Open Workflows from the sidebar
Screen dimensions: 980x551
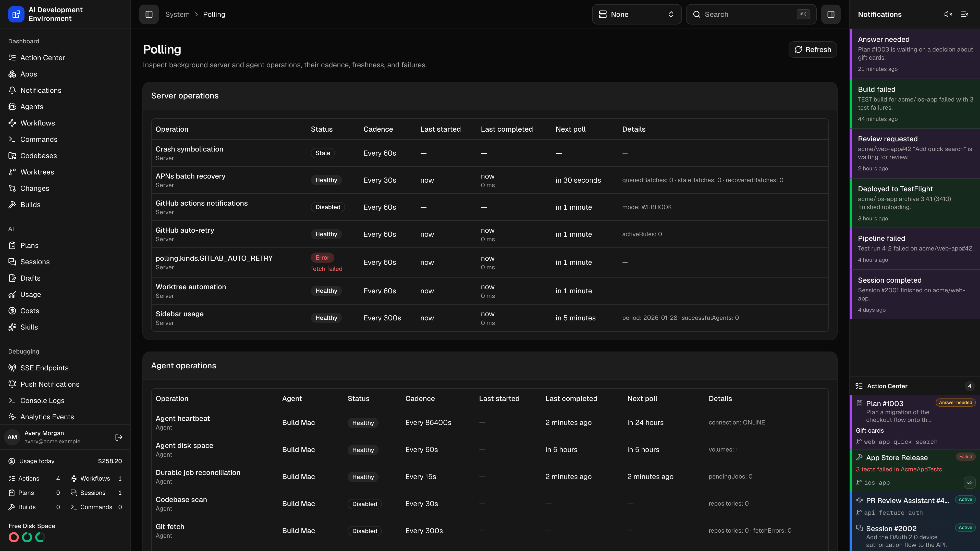(x=65, y=123)
